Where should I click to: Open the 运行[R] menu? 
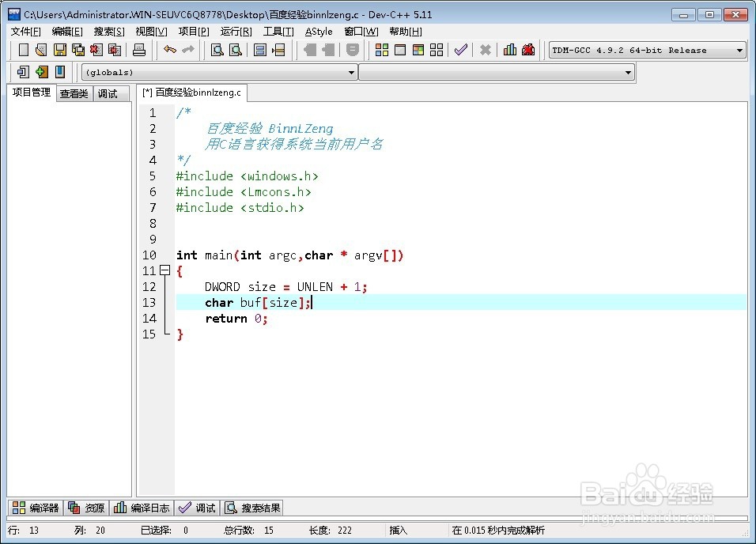[x=236, y=32]
